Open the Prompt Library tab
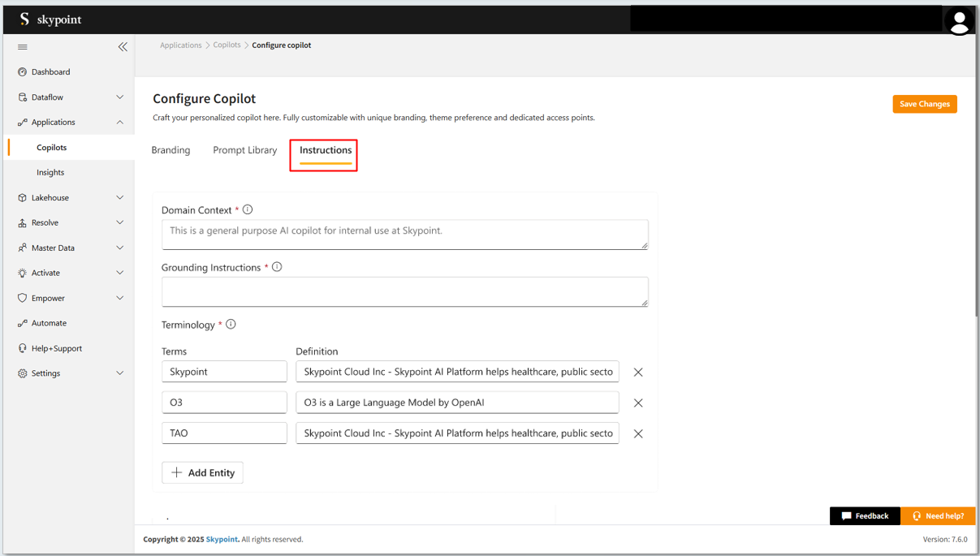 click(x=244, y=150)
